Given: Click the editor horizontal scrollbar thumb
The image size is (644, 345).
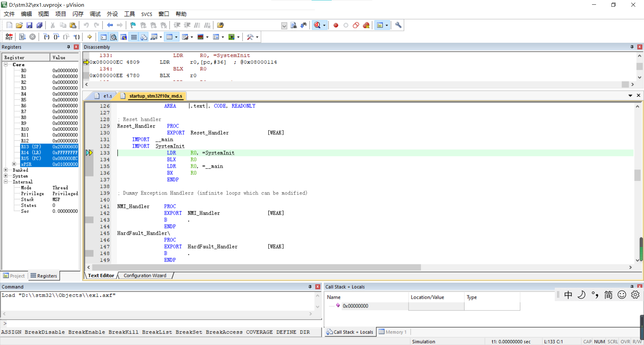Looking at the screenshot, I should pyautogui.click(x=257, y=267).
